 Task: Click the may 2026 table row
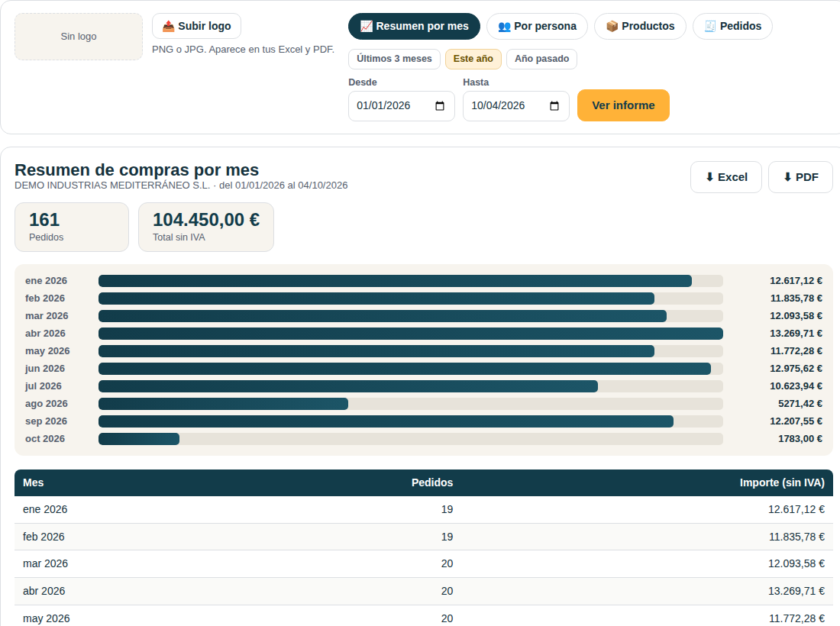click(424, 616)
